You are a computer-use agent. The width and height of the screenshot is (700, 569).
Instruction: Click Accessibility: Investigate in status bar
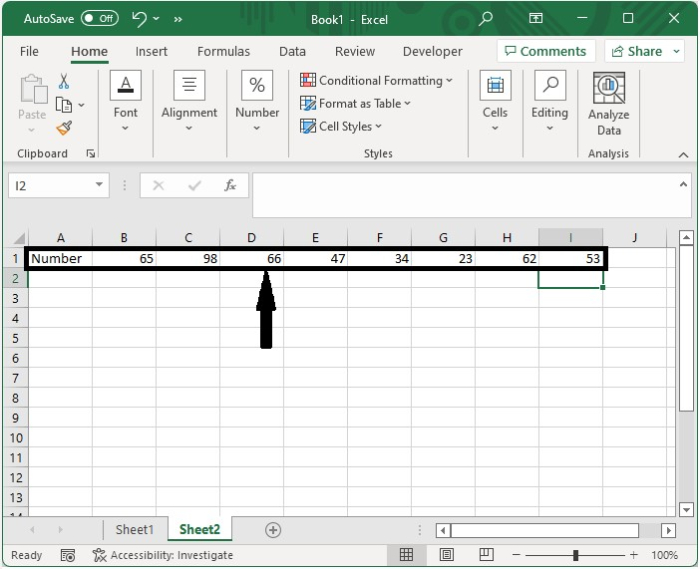(162, 555)
